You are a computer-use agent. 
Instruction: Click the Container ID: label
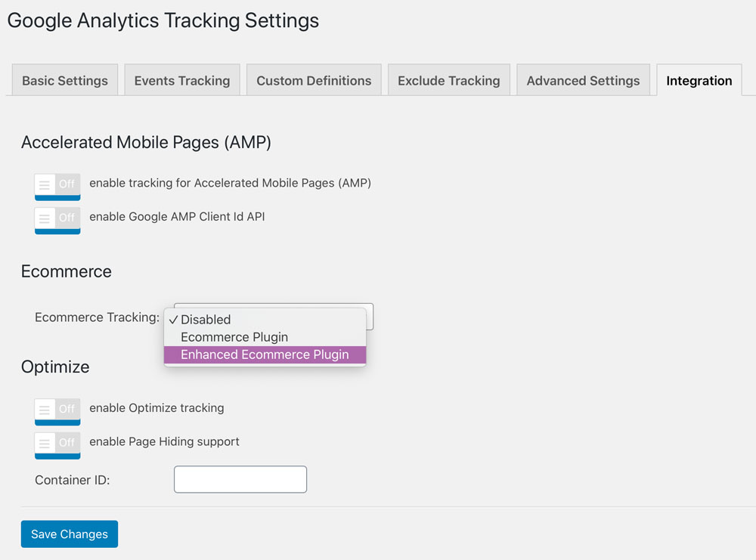(x=73, y=480)
